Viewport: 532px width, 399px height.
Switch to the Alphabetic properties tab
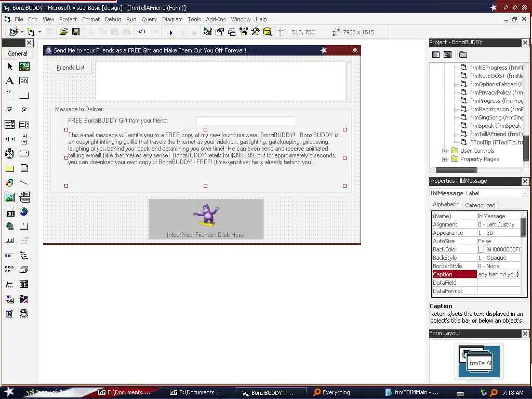tap(446, 204)
